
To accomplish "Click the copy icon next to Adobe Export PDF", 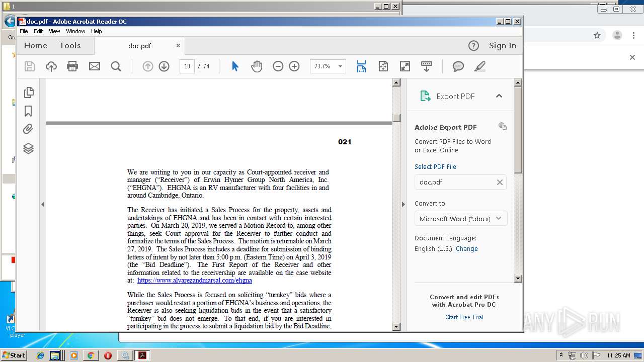I will pyautogui.click(x=502, y=126).
